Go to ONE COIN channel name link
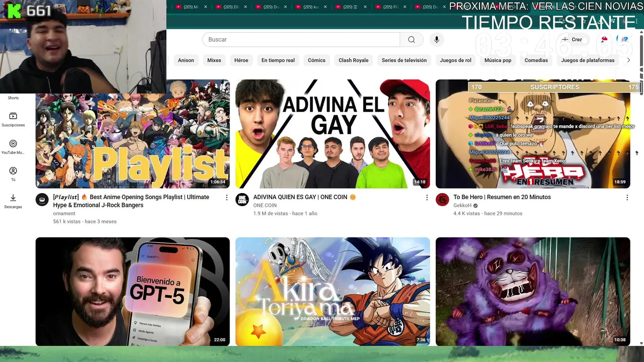Viewport: 644px width, 362px height. (265, 205)
